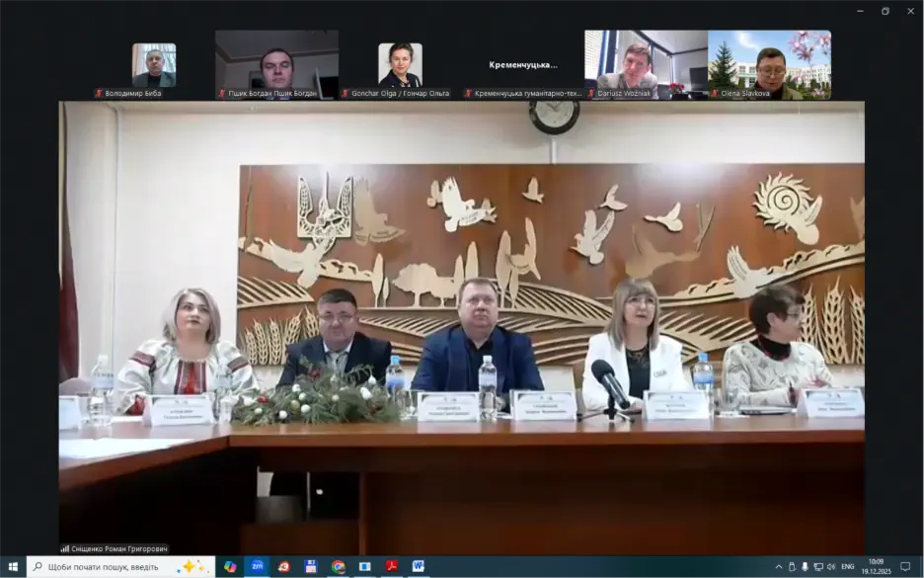Open the notification center icon
The width and height of the screenshot is (924, 578).
[x=905, y=567]
